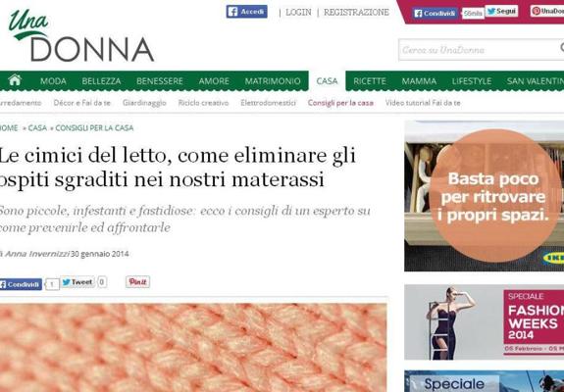Select the CASA tab in navbar
Image resolution: width=564 pixels, height=392 pixels.
327,81
